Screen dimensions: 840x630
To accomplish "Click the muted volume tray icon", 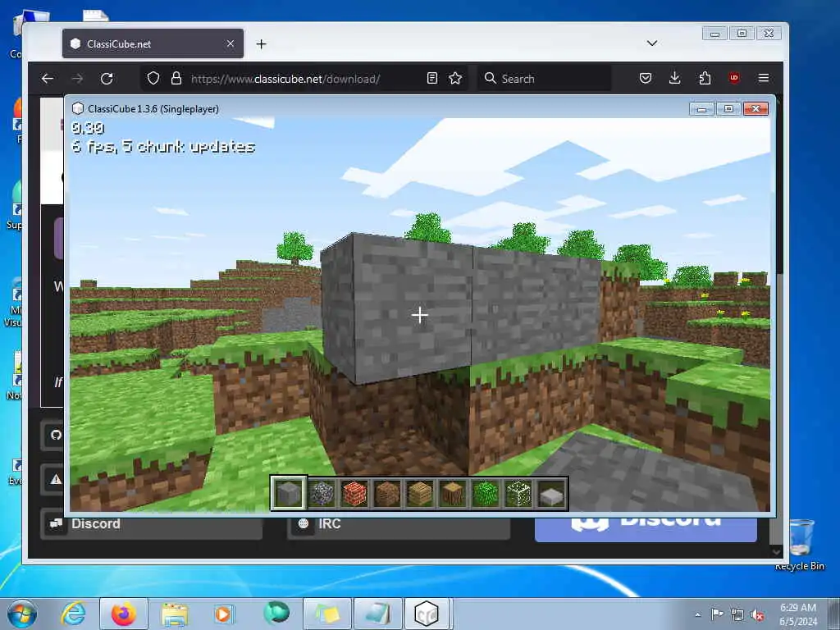I will coord(757,614).
